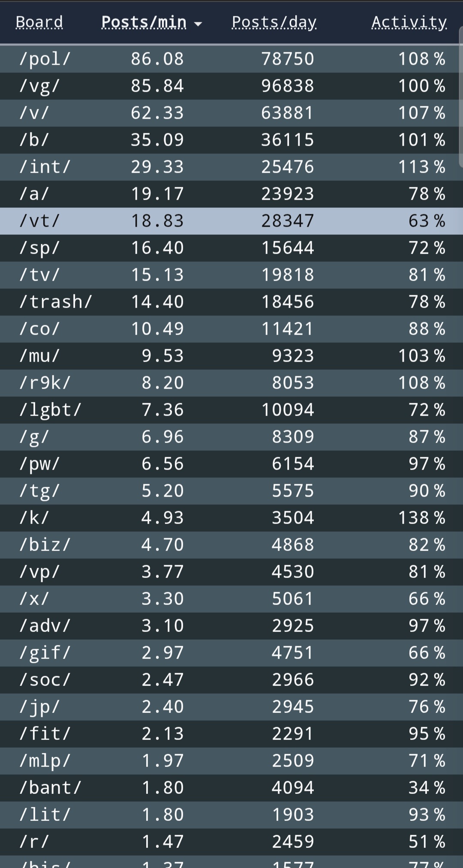Select the /mlp/ board name
Image resolution: width=463 pixels, height=868 pixels.
pyautogui.click(x=45, y=760)
